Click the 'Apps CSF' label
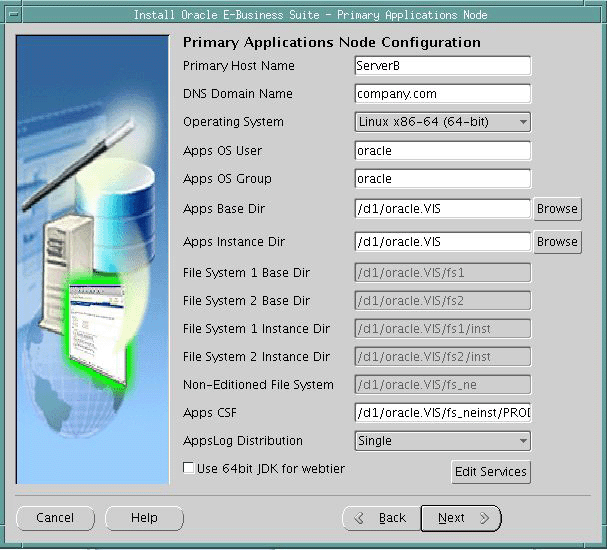Viewport: 607px width, 550px height. 209,413
